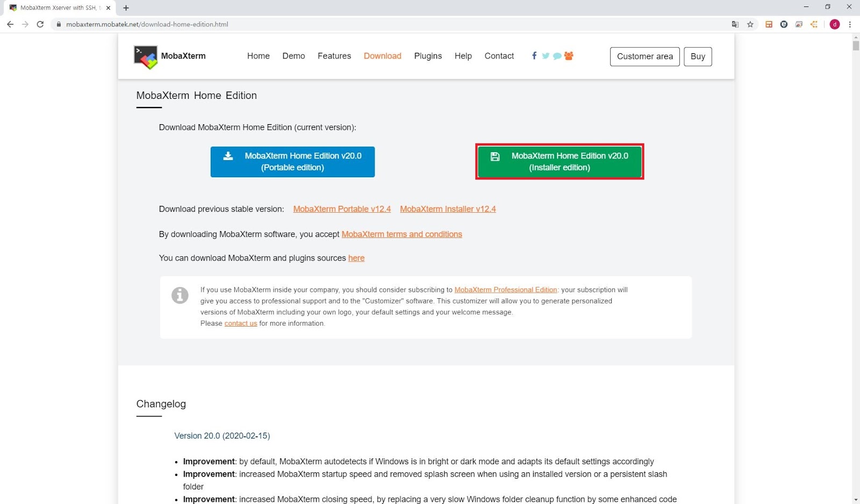Open the Plugins menu item
This screenshot has width=860, height=504.
(x=428, y=56)
